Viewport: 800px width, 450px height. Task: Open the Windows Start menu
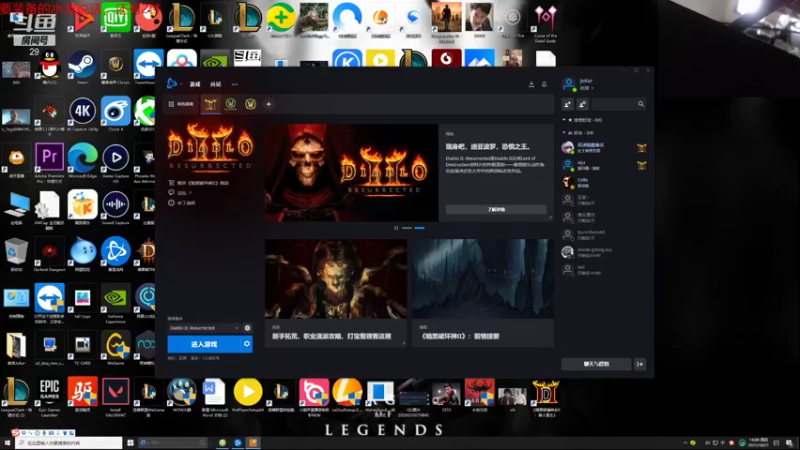[7, 443]
